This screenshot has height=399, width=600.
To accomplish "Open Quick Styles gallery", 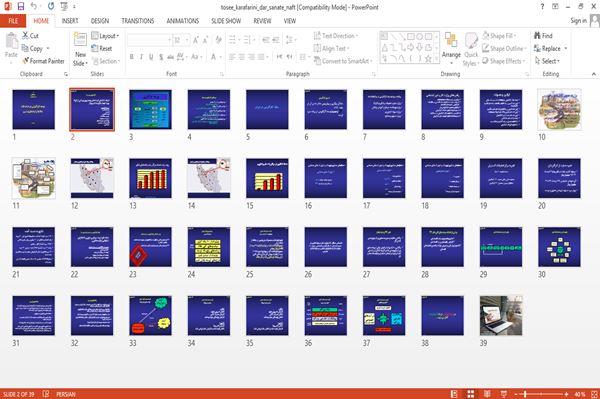I will (471, 49).
